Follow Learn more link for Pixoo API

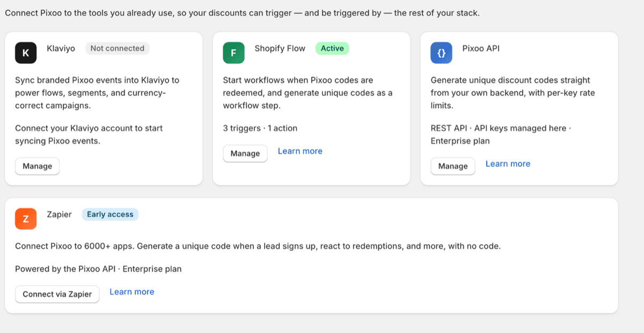tap(508, 164)
